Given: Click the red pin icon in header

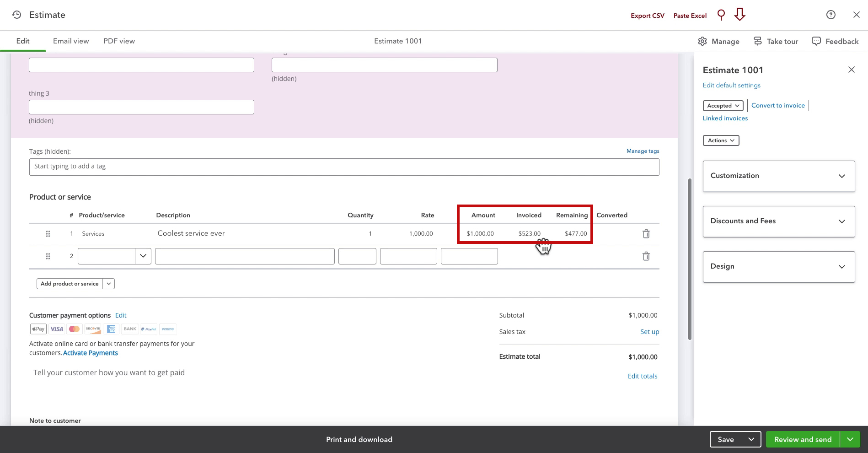Looking at the screenshot, I should tap(721, 15).
